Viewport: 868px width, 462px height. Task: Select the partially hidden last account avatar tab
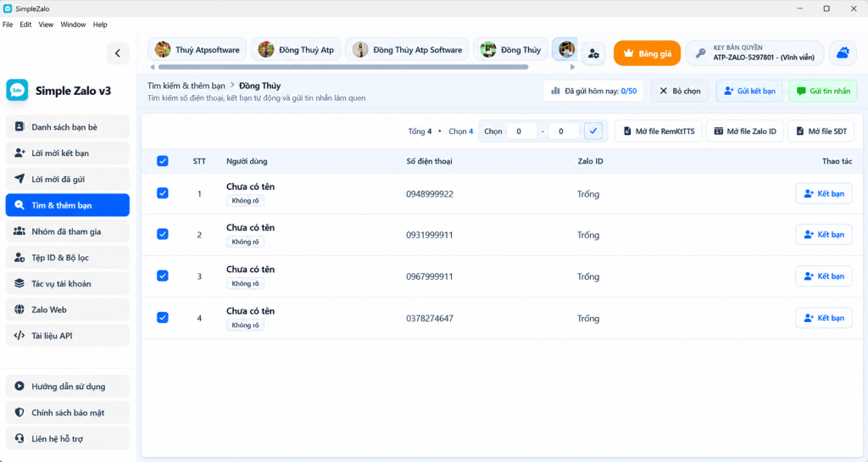pyautogui.click(x=565, y=50)
